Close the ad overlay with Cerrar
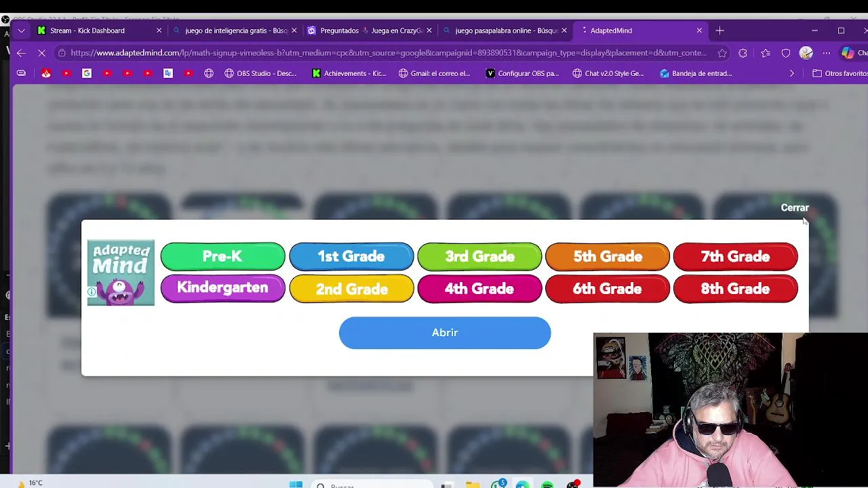The width and height of the screenshot is (868, 488). tap(795, 208)
